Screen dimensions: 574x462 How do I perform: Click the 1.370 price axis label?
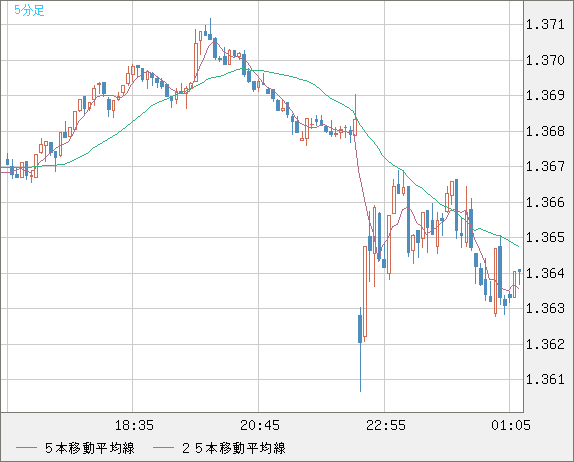pos(545,60)
